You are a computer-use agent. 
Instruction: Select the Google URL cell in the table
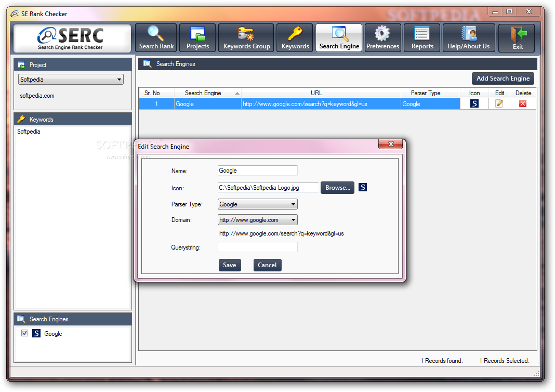[321, 104]
